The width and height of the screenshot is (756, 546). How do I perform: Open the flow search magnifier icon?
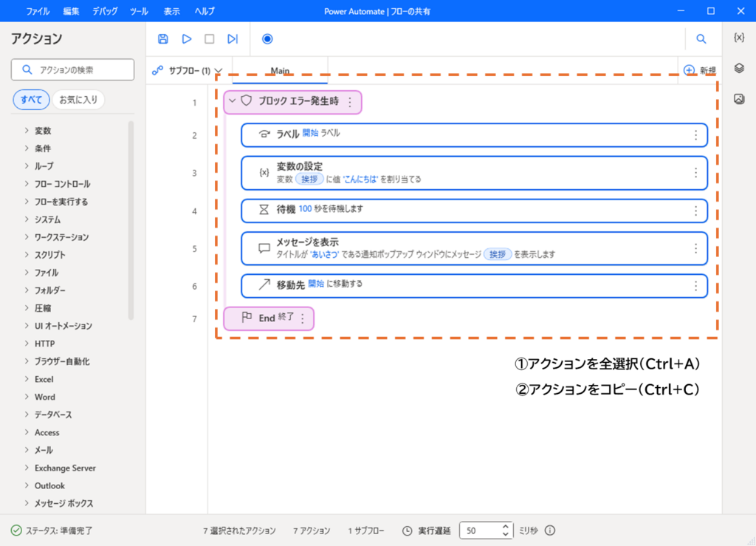(x=701, y=39)
